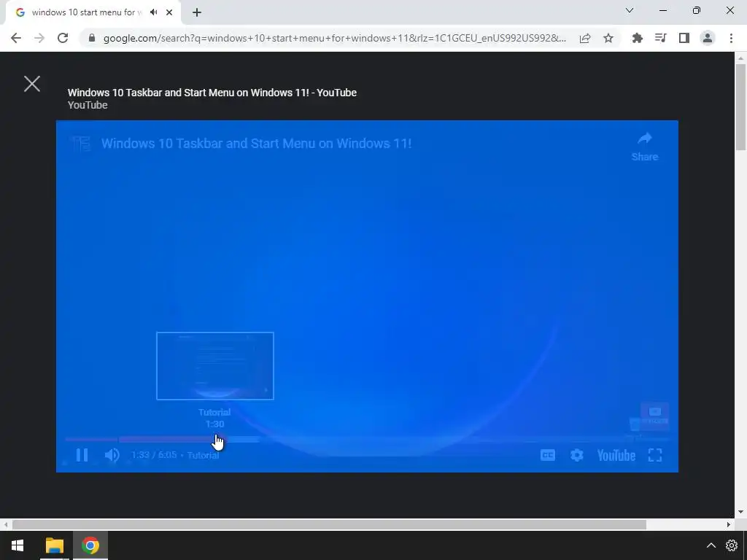Click the video title link in player
747x560 pixels.
tap(256, 144)
